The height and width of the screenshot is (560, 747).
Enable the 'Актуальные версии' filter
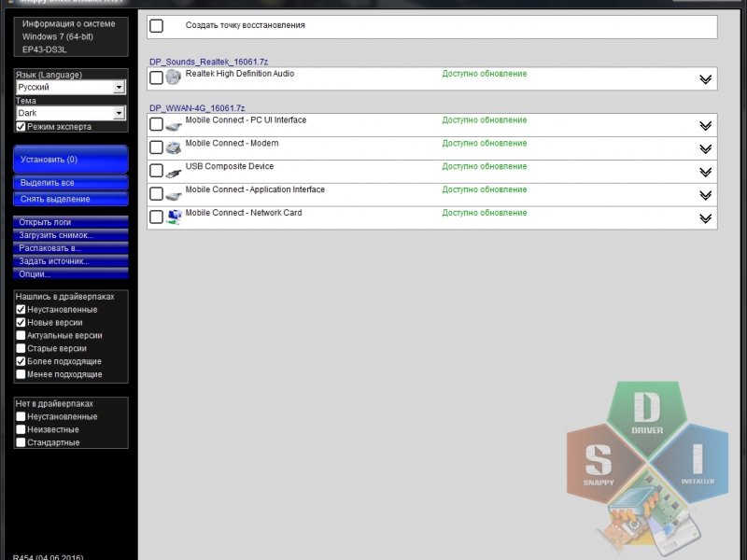21,335
